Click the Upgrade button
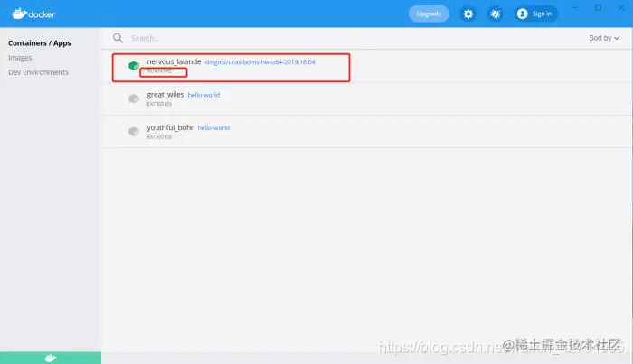Screen dimensions: 633x364 pyautogui.click(x=429, y=14)
